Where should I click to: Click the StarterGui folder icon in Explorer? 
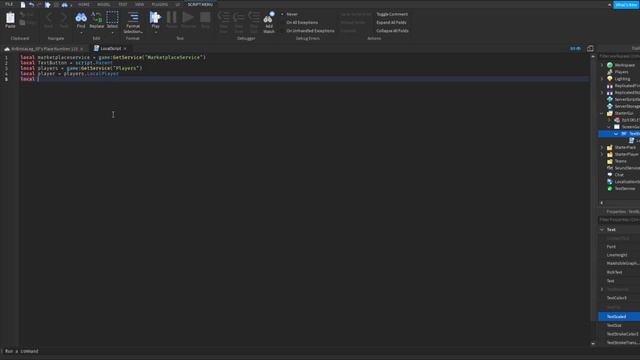coord(610,113)
